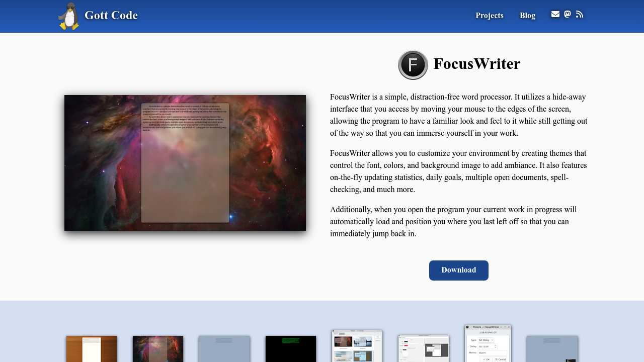Click the email envelope icon
Viewport: 644px width, 362px height.
(x=555, y=14)
